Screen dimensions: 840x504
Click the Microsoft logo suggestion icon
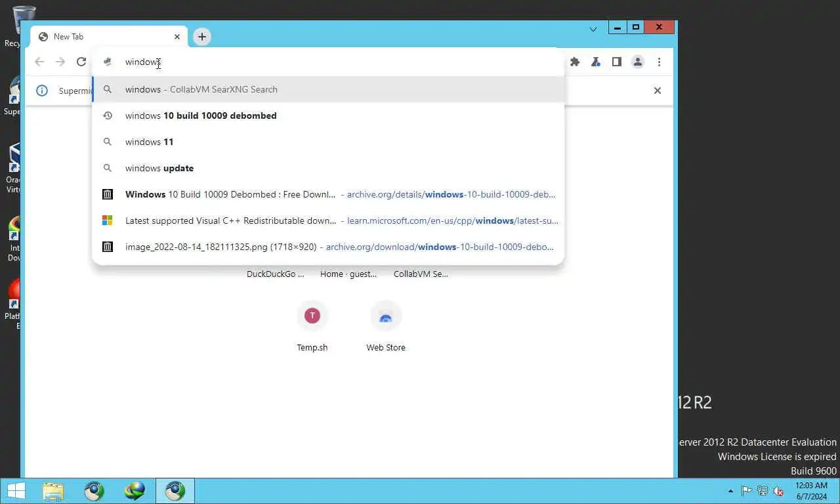pos(108,220)
